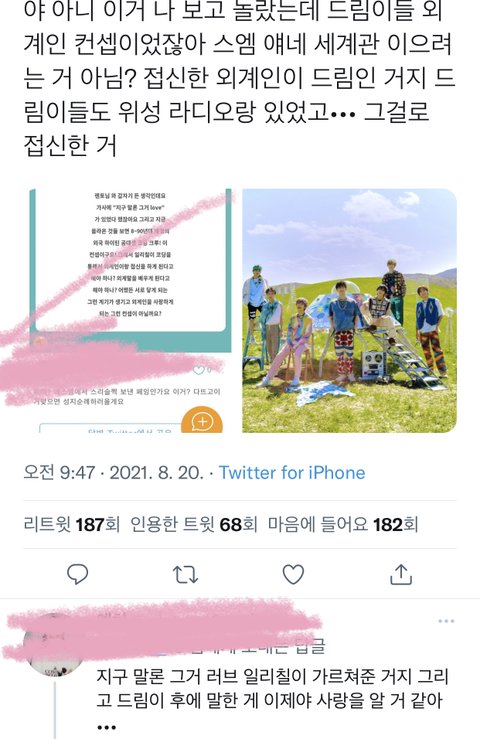The width and height of the screenshot is (480, 739).
Task: Open the share upload icon
Action: pos(401,575)
